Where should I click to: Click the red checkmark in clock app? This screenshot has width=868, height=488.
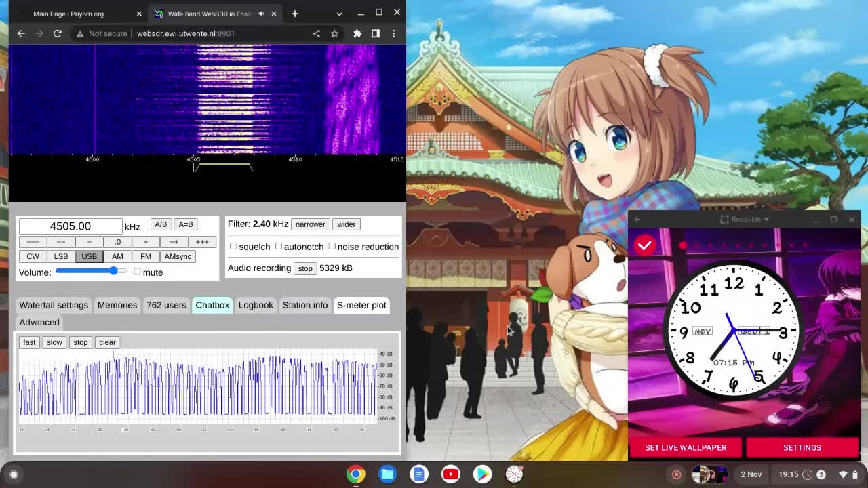pyautogui.click(x=645, y=245)
